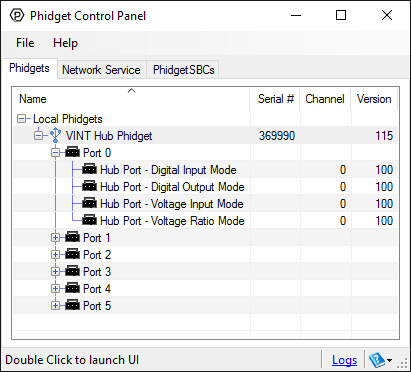The height and width of the screenshot is (372, 411).
Task: Click the Port 1 connector icon
Action: pos(72,237)
